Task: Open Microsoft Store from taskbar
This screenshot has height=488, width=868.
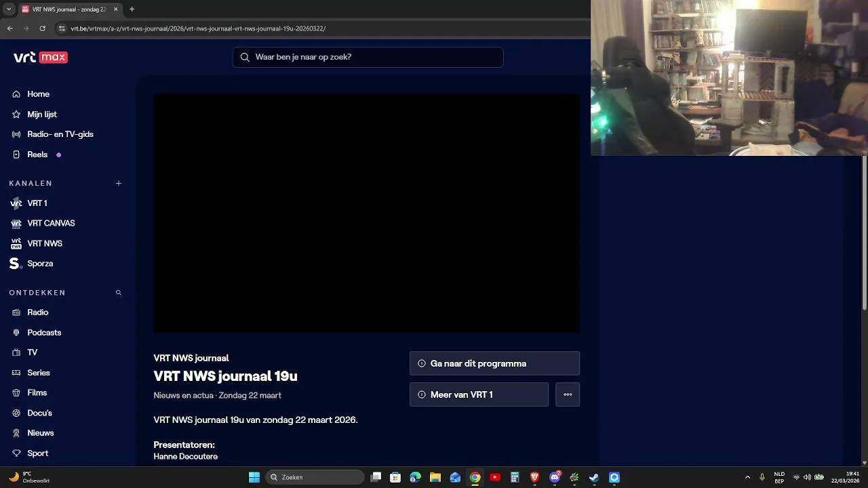Action: click(395, 477)
